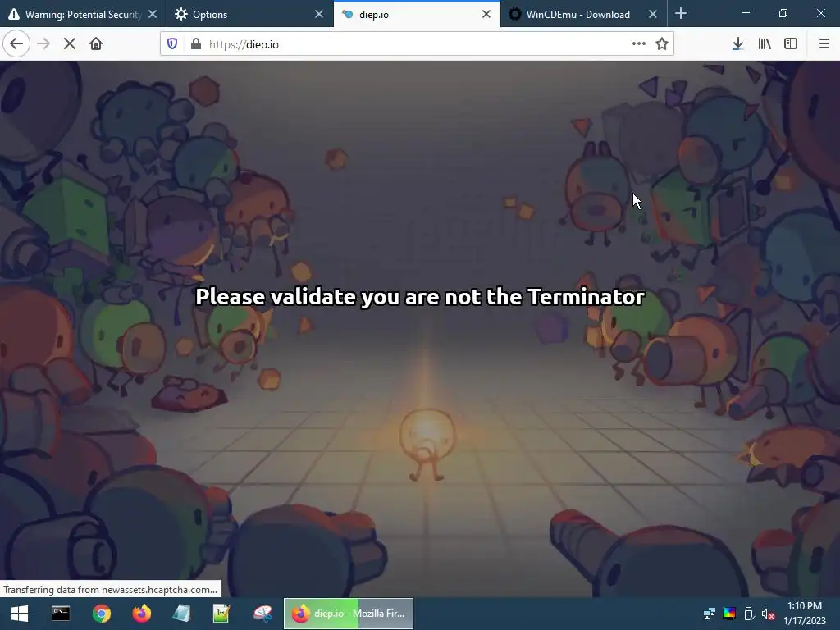Stop loading the page with X button
The height and width of the screenshot is (630, 840).
(x=70, y=44)
